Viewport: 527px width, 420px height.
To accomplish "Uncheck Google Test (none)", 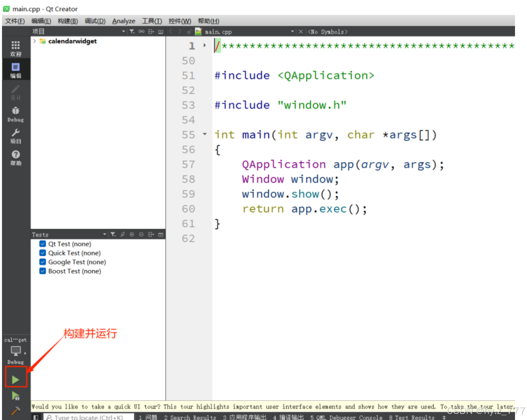I will (43, 262).
